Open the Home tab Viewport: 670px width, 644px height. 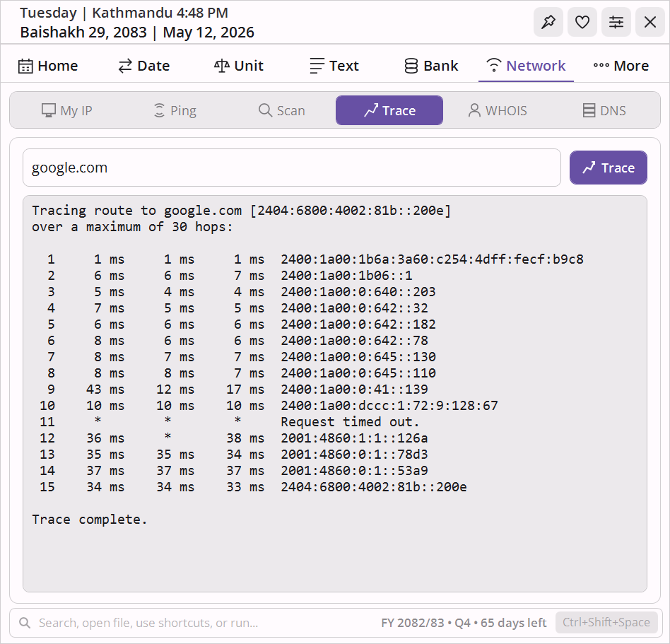click(x=48, y=66)
